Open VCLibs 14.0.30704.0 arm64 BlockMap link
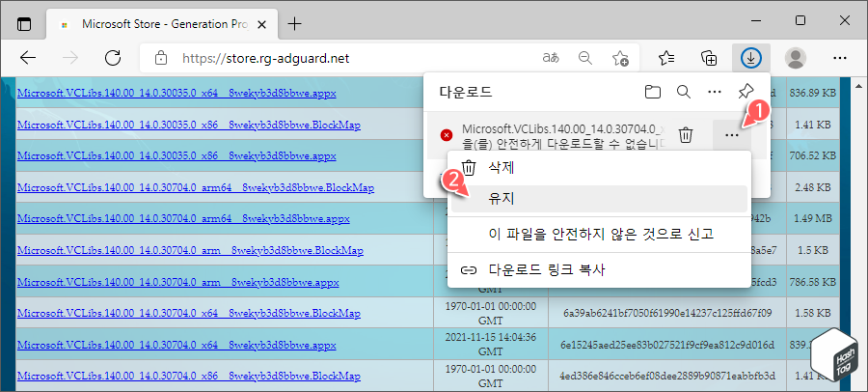The image size is (868, 392). pyautogui.click(x=196, y=188)
